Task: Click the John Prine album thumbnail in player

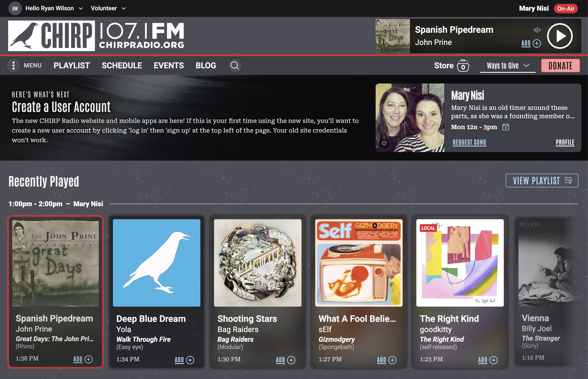Action: click(x=393, y=36)
